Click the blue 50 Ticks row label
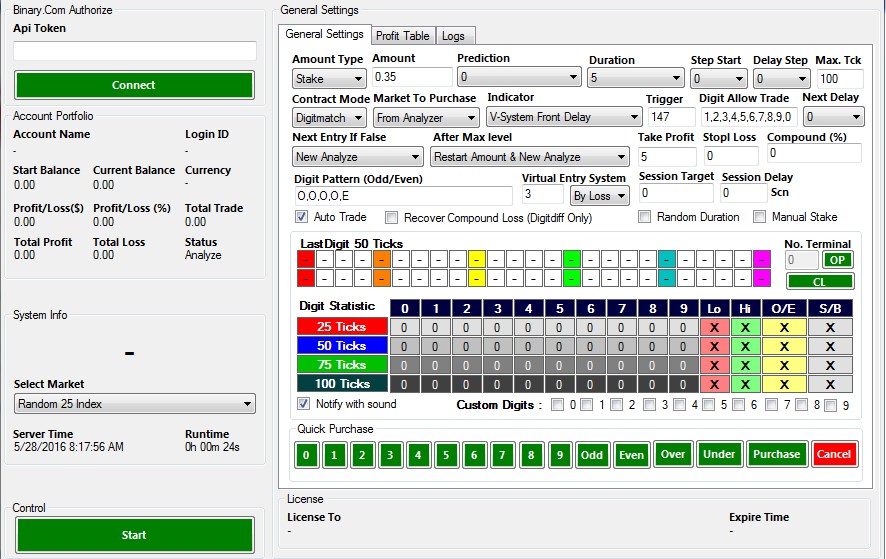This screenshot has height=559, width=886. click(x=342, y=345)
